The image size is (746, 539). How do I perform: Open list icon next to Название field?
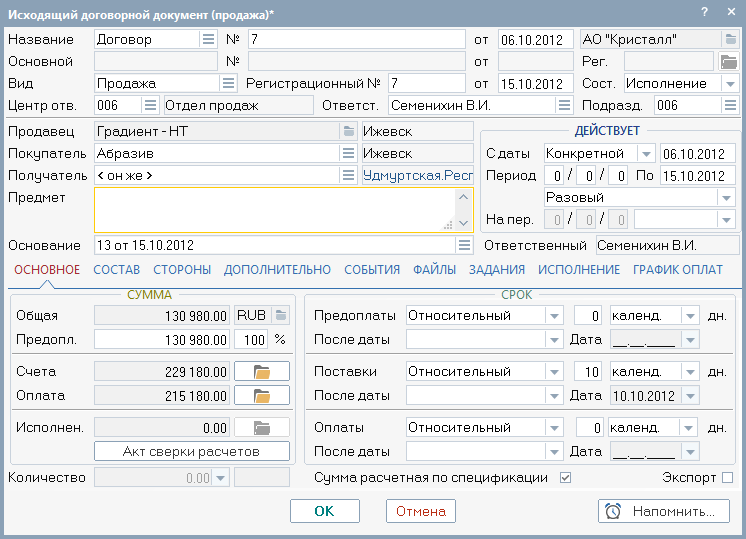coord(208,39)
